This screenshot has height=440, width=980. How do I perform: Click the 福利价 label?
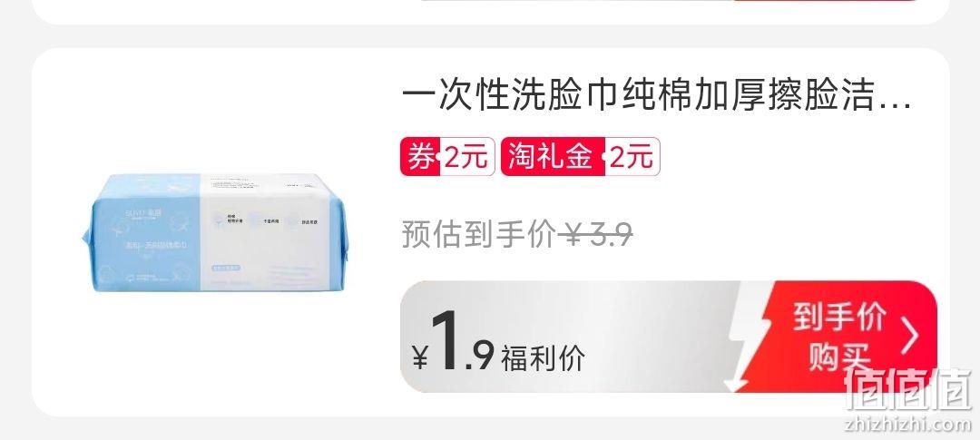[543, 358]
